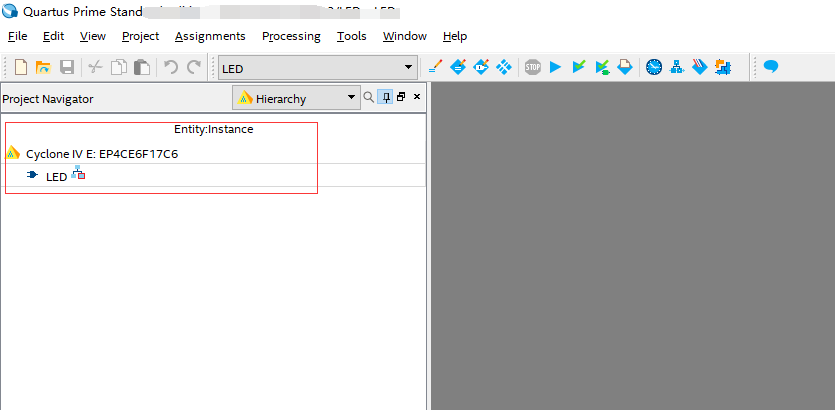The width and height of the screenshot is (835, 410).
Task: Open the Chip Planner icon
Action: (504, 67)
